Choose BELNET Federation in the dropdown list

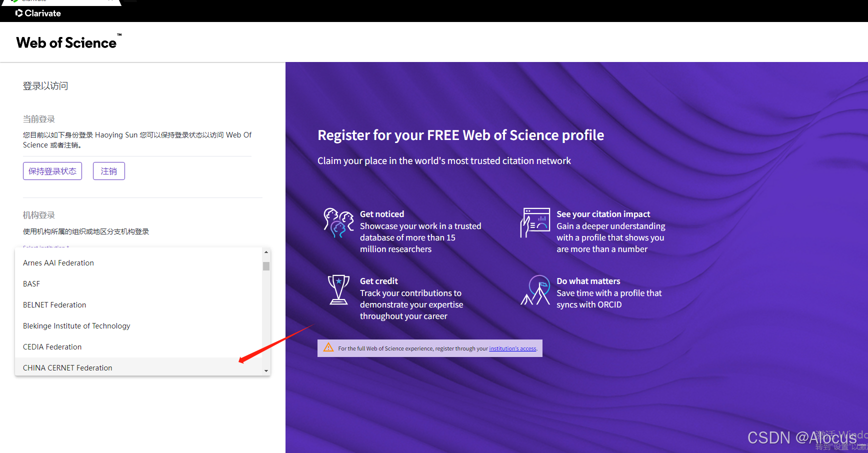138,305
